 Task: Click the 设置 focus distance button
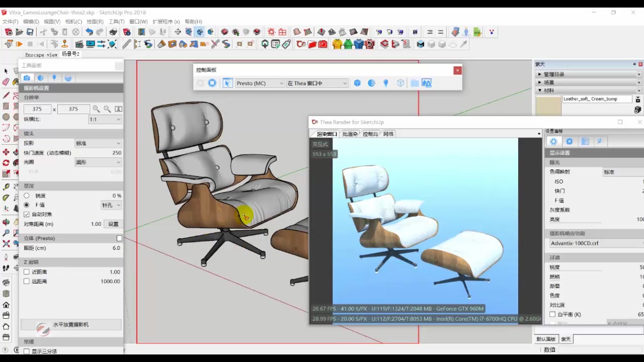coord(113,224)
